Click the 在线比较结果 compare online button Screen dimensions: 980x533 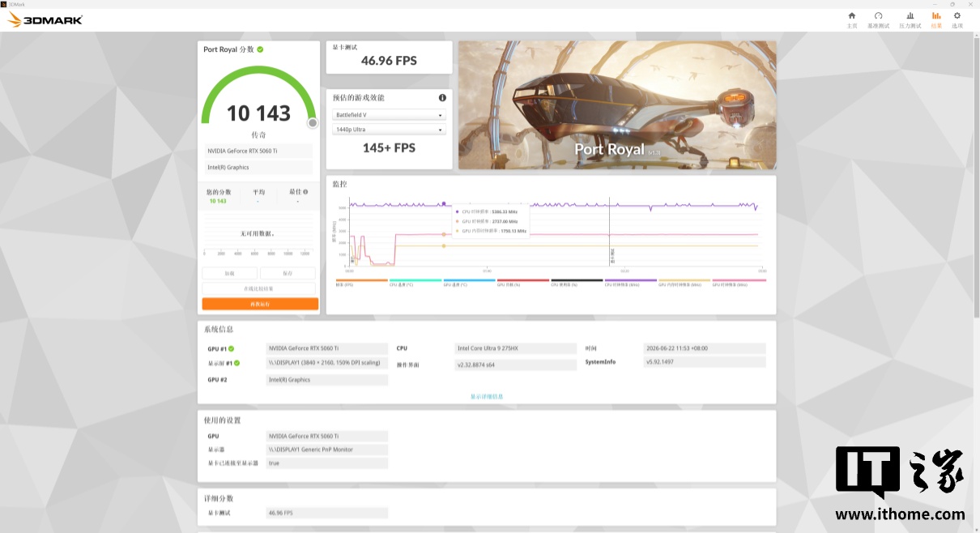[x=259, y=288]
